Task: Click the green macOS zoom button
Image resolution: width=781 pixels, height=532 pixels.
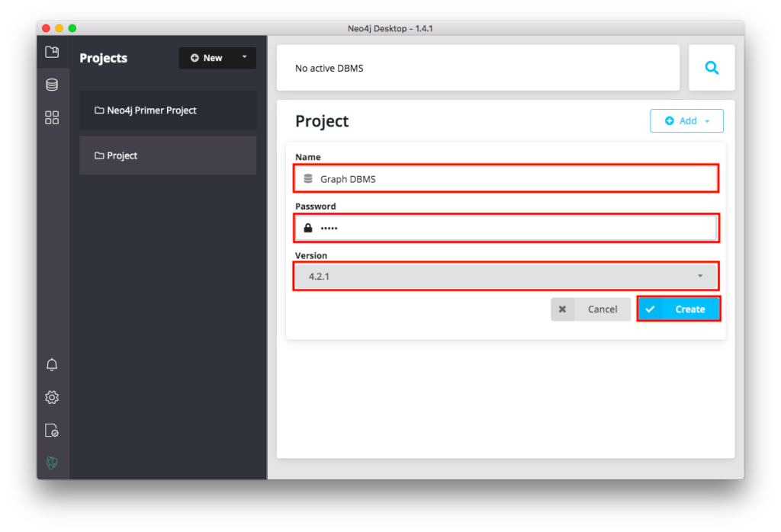Action: pos(72,28)
